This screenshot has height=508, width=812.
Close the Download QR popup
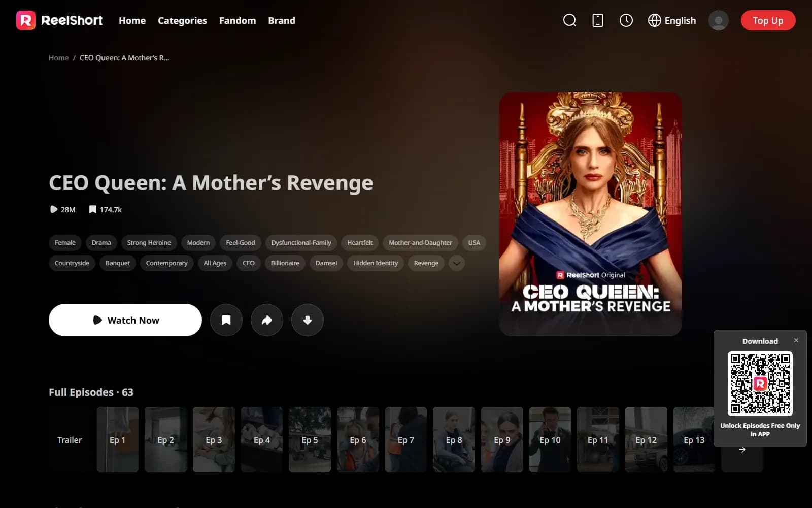pyautogui.click(x=796, y=340)
